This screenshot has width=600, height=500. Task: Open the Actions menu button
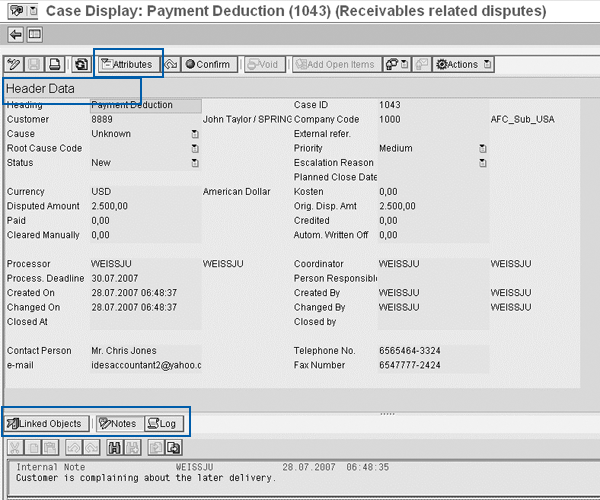click(464, 64)
